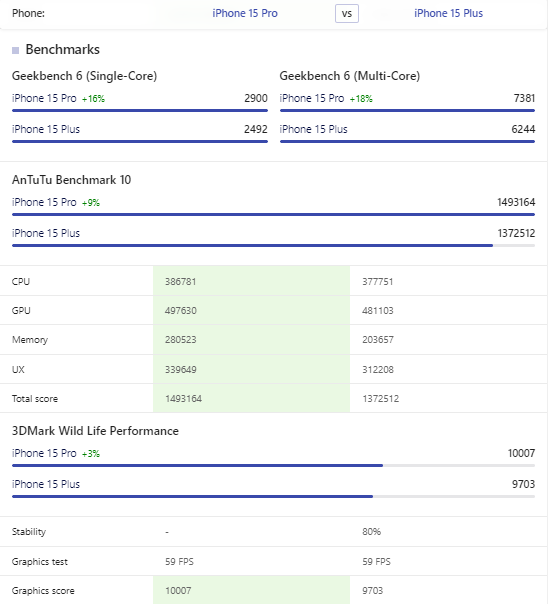
Task: Click the GPU row label
Action: 21,310
